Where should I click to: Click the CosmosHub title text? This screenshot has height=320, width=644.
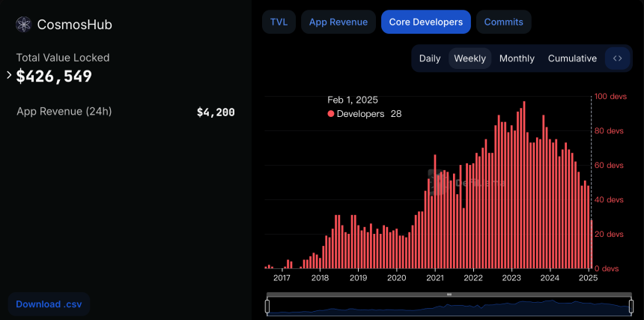pos(75,25)
